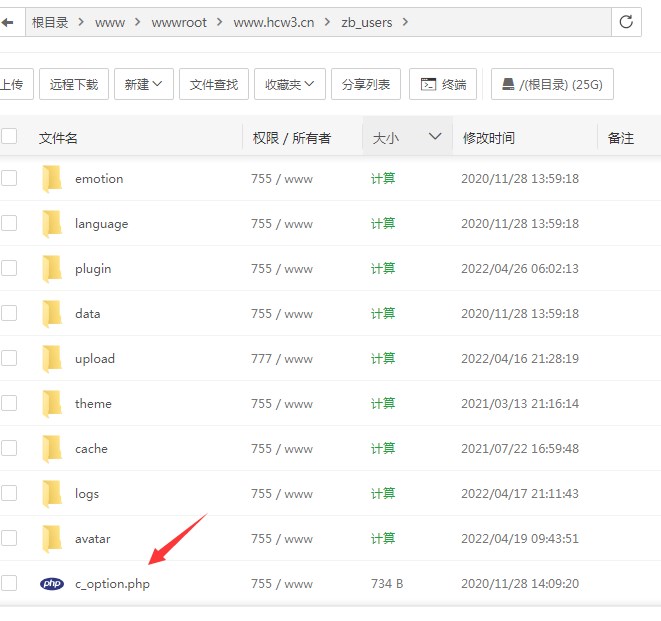This screenshot has width=661, height=621.
Task: Open the 终端 terminal button
Action: (443, 84)
